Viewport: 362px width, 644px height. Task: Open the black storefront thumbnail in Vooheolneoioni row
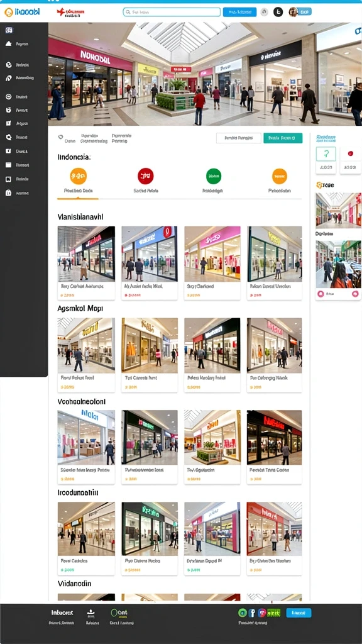click(x=274, y=438)
